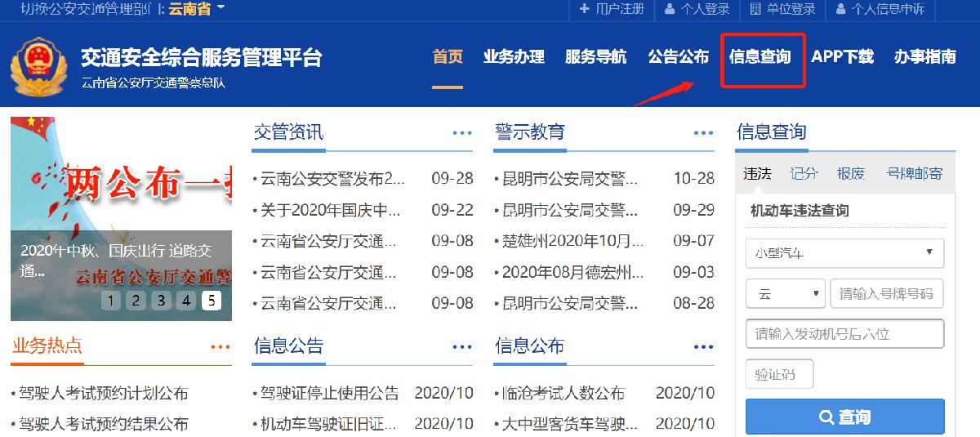The width and height of the screenshot is (980, 437).
Task: Click the person icon beside 个人信息申诉
Action: tap(841, 9)
